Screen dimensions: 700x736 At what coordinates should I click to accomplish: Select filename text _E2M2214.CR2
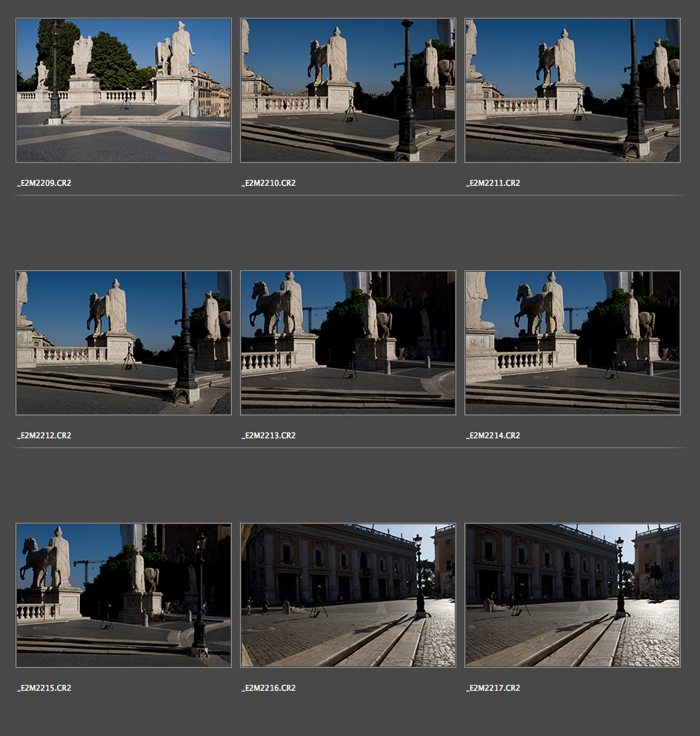click(x=493, y=435)
